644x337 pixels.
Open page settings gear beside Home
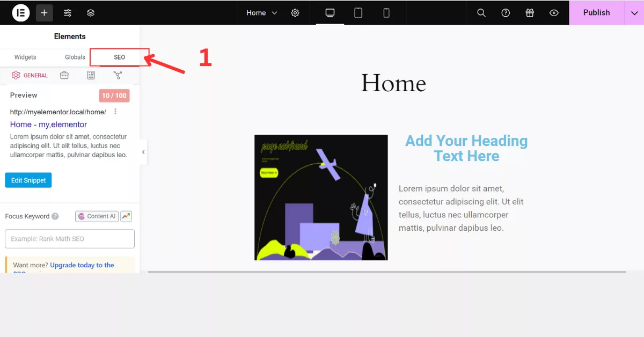295,13
